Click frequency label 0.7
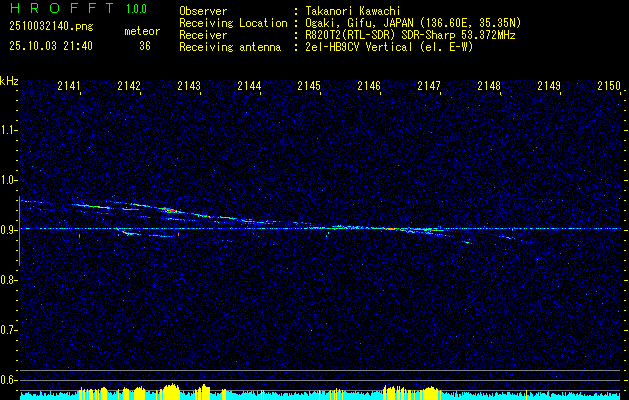 8,330
